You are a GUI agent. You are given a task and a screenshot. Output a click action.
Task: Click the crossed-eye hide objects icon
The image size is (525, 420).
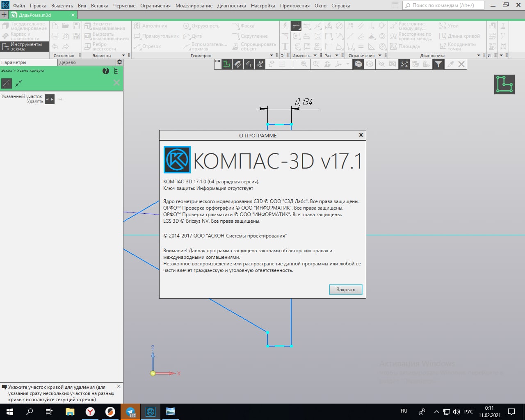(x=381, y=64)
